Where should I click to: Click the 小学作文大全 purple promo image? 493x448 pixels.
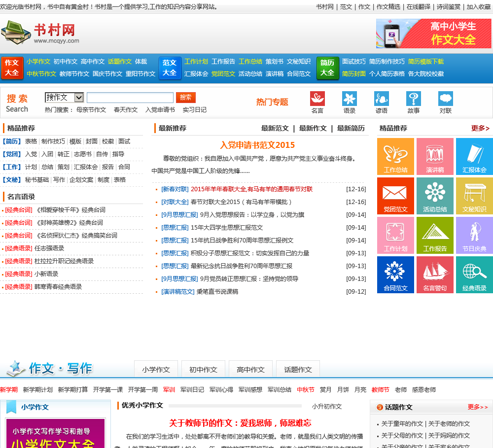coord(55,433)
